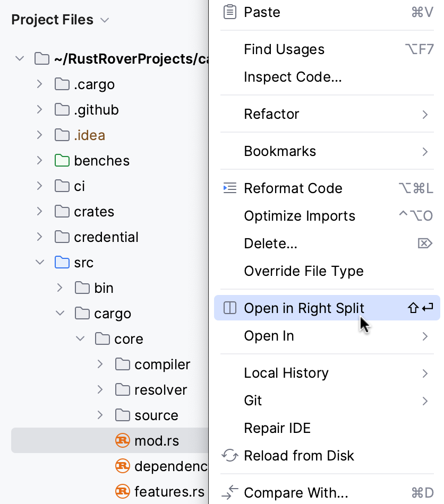The width and height of the screenshot is (444, 504).
Task: Click the Compare With arrows icon
Action: 229,493
